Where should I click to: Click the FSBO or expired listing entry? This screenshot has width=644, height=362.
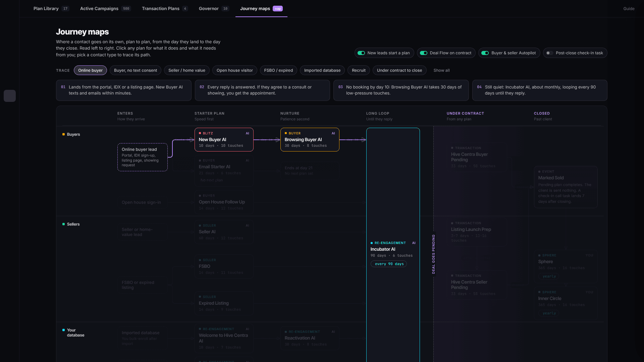[143, 285]
